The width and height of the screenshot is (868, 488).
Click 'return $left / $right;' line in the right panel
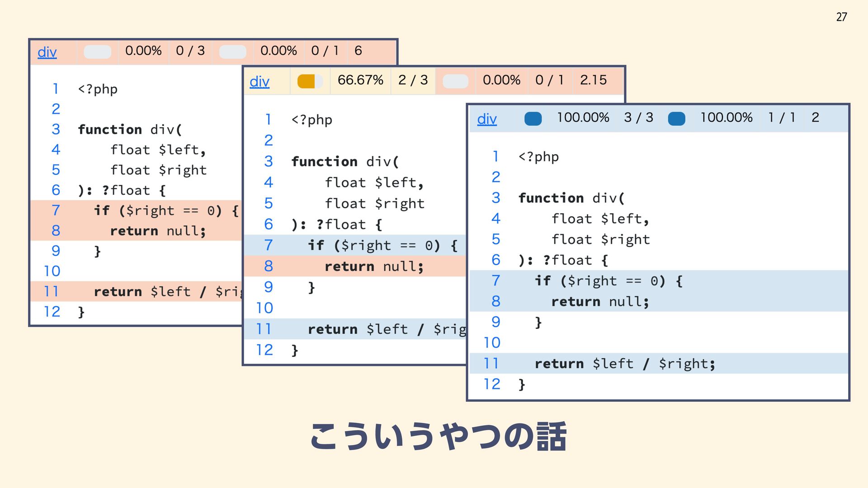tap(625, 364)
